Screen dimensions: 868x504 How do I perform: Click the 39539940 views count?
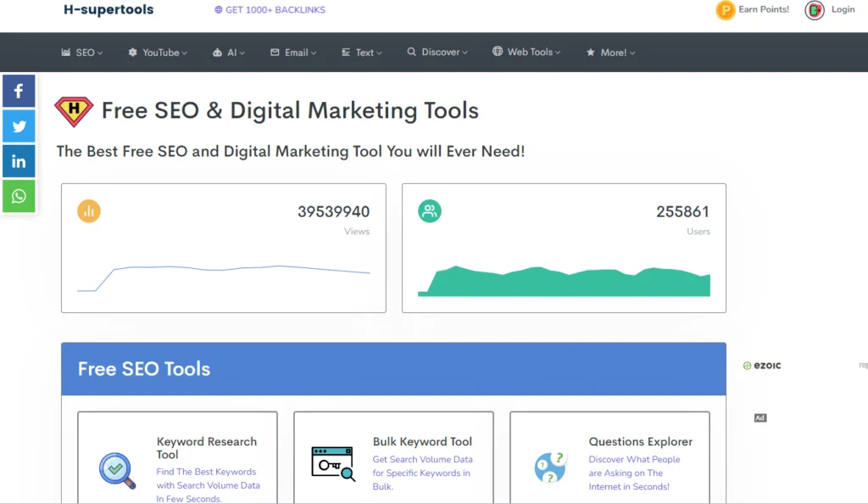333,211
